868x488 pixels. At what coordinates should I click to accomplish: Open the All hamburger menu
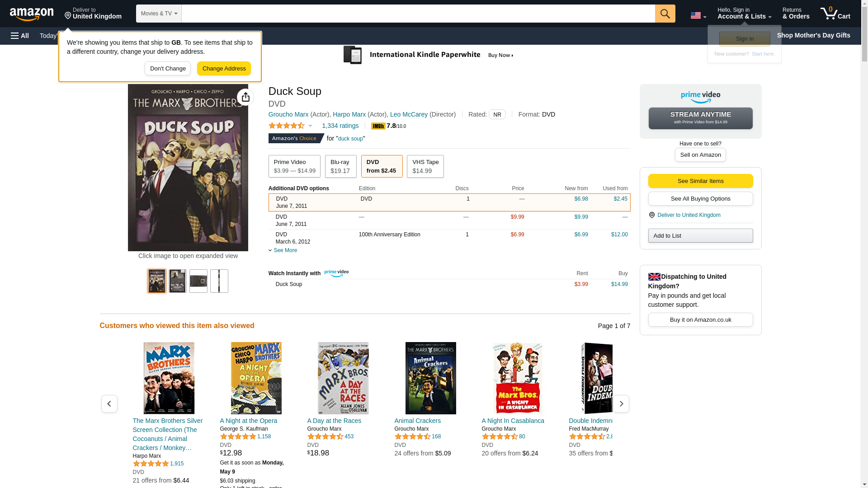tap(20, 36)
